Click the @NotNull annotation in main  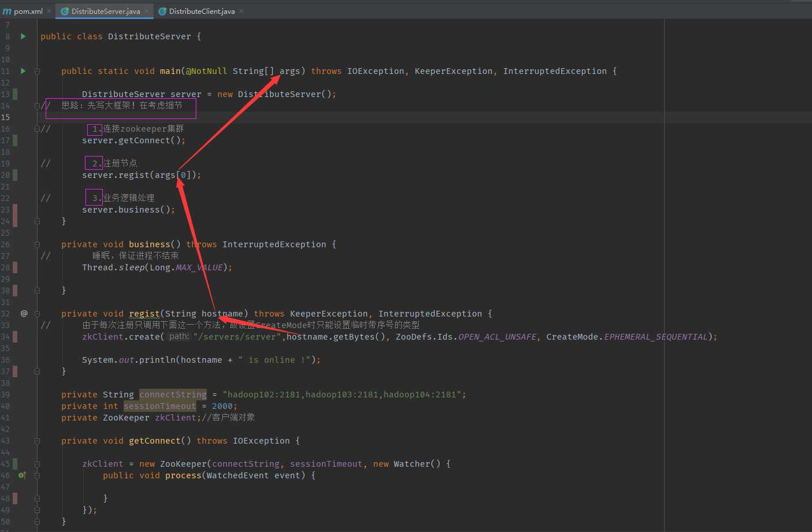pyautogui.click(x=206, y=70)
